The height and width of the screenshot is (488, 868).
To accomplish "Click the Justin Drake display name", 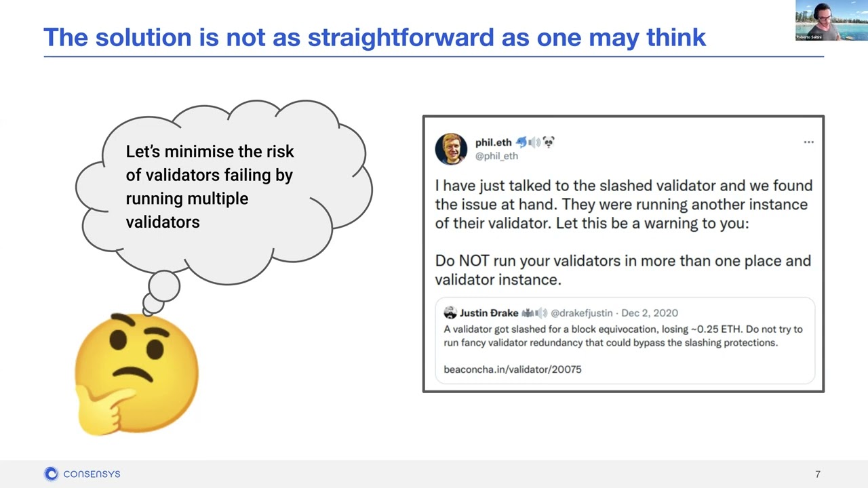I will click(489, 313).
